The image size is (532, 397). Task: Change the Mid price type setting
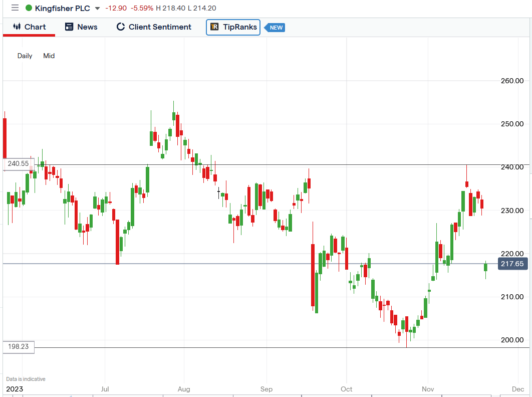49,56
